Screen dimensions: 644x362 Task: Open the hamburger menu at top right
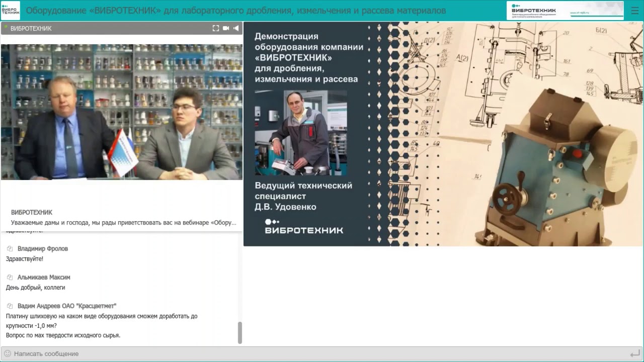634,11
